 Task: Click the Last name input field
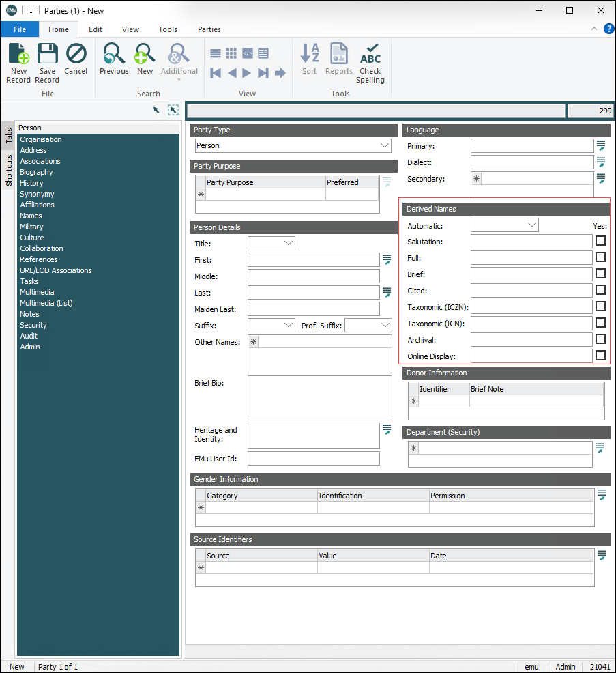(x=313, y=293)
